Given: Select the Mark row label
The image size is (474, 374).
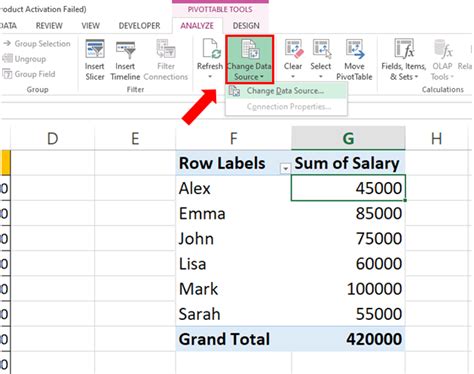Looking at the screenshot, I should tap(234, 289).
